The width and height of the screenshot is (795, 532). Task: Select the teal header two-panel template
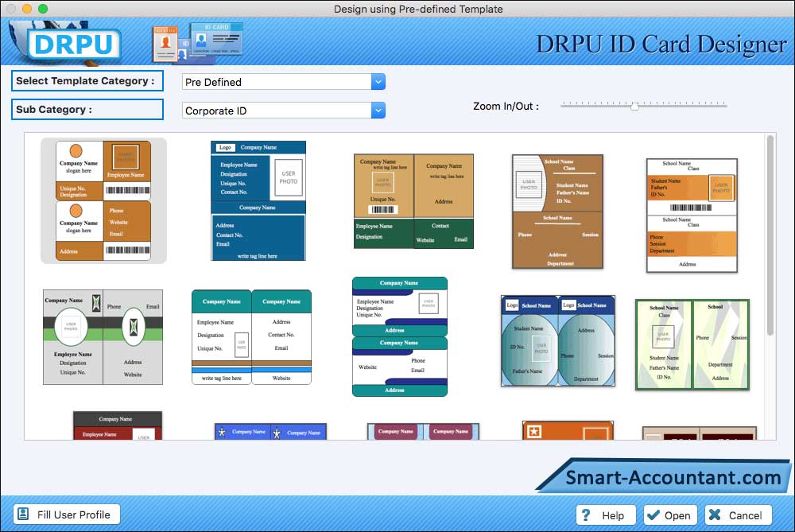(x=251, y=337)
